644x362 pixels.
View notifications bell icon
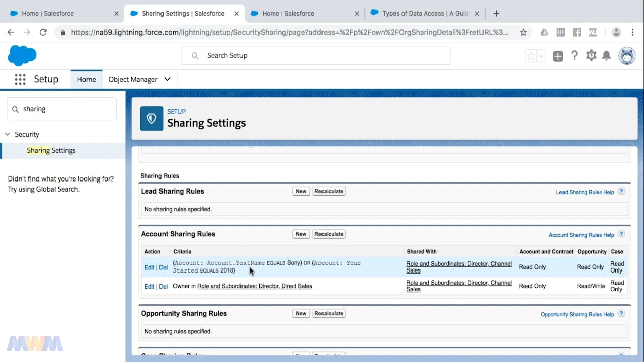click(607, 56)
